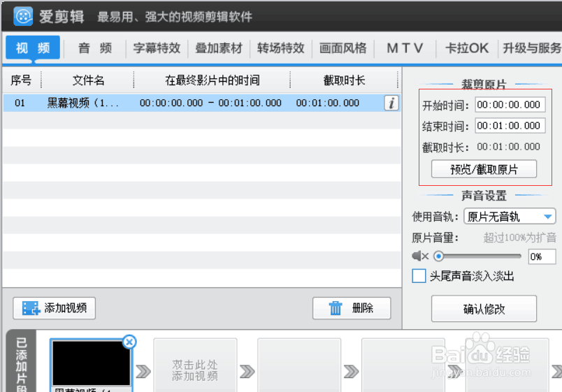Click the 预览/截取原片 button
Viewport: 562px width, 392px height.
484,169
